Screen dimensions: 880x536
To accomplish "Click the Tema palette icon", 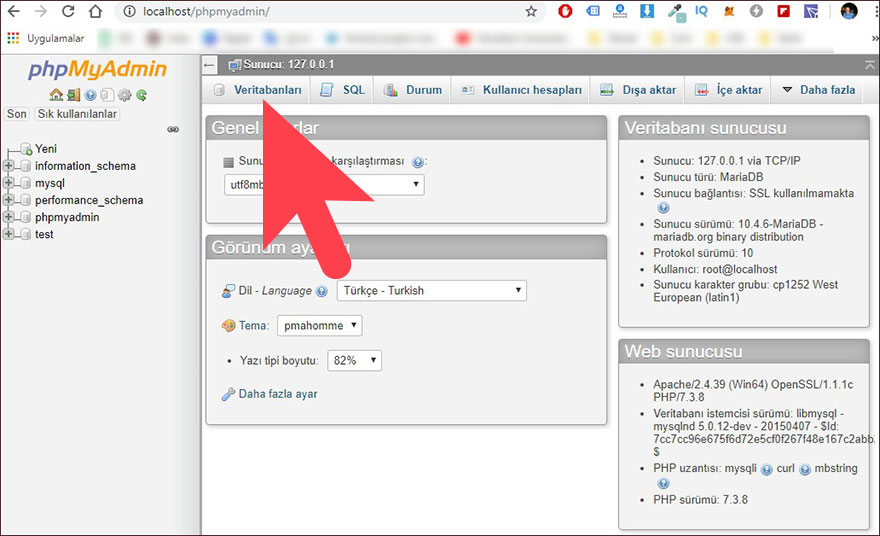I will (x=228, y=326).
